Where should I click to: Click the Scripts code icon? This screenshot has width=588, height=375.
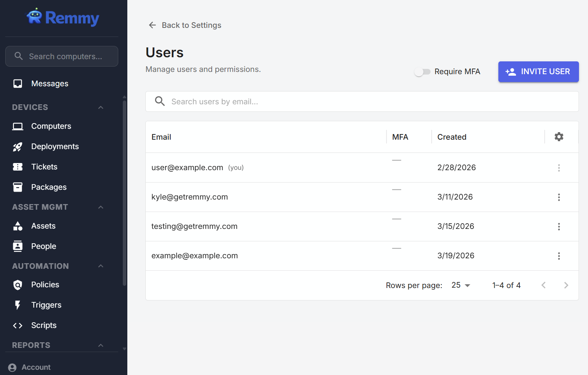coord(18,325)
